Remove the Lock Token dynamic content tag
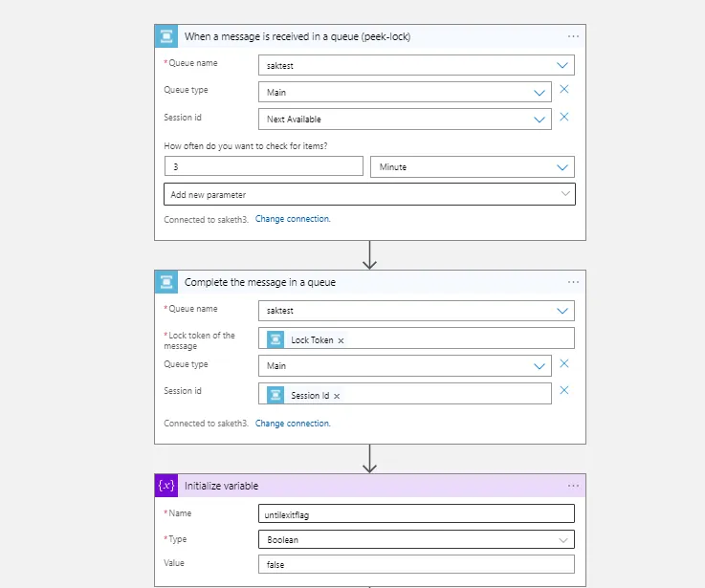The height and width of the screenshot is (588, 705). (x=341, y=340)
